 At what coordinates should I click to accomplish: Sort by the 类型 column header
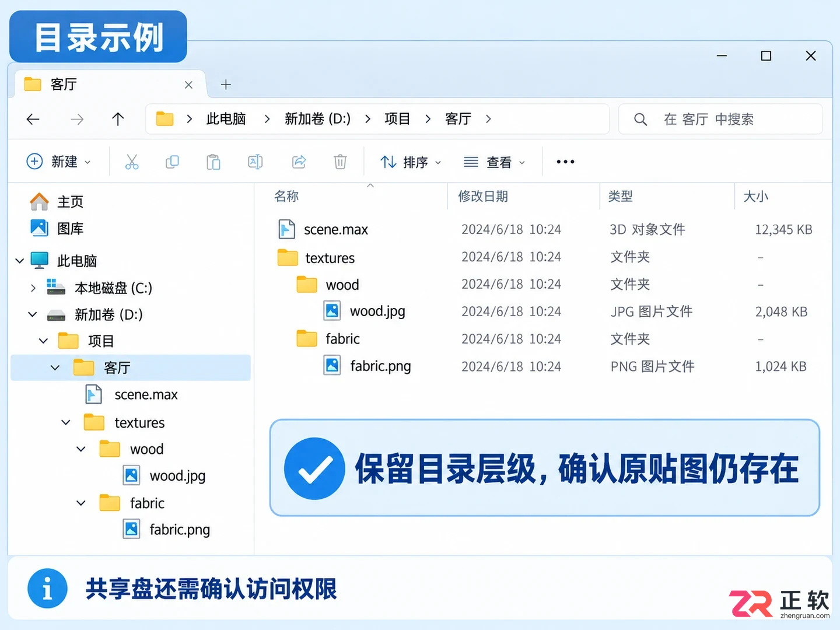click(620, 196)
